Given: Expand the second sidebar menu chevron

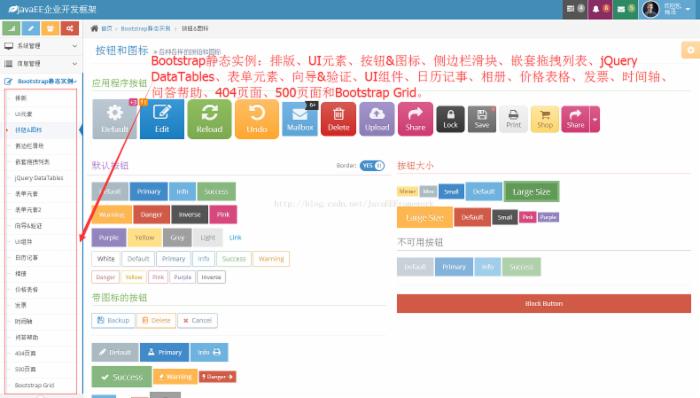Looking at the screenshot, I should tap(75, 63).
